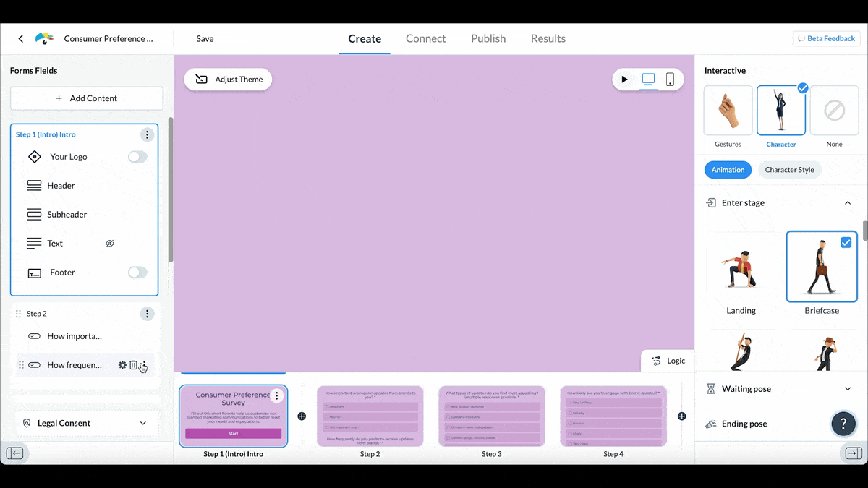
Task: Click Add Content button
Action: [87, 98]
